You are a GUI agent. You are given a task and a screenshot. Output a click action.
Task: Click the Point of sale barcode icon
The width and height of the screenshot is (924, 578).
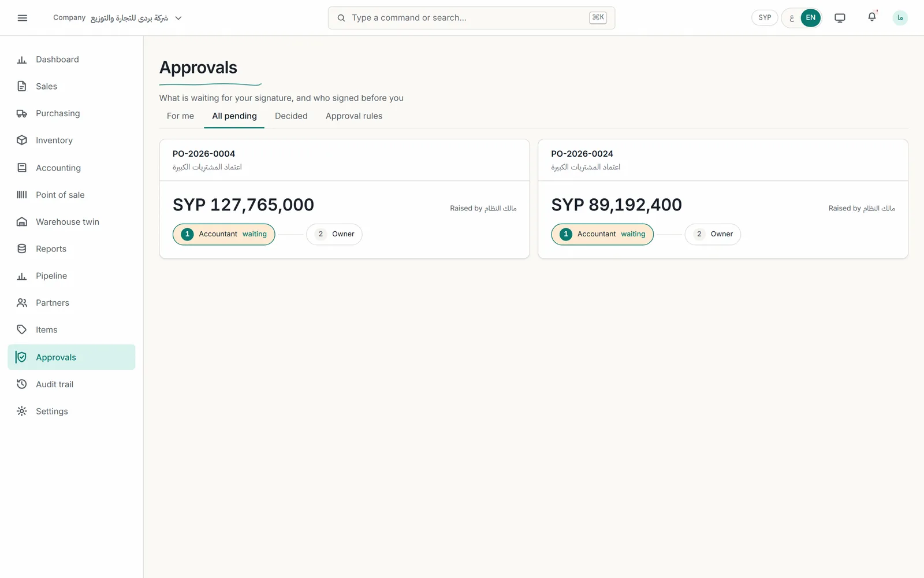pos(22,195)
